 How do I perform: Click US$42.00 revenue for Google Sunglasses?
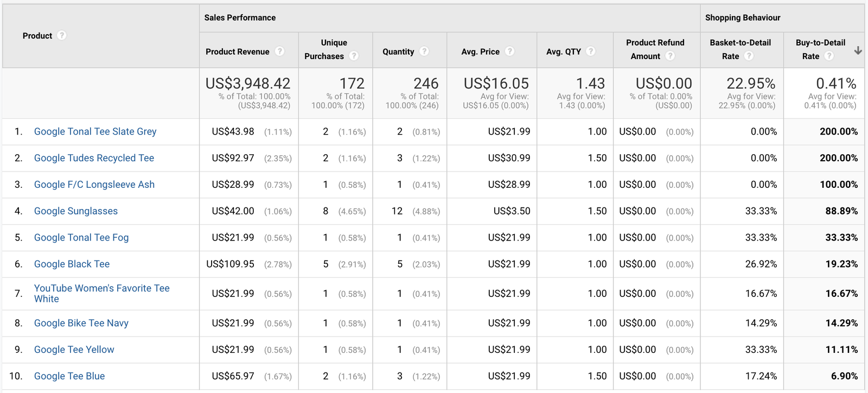[233, 211]
